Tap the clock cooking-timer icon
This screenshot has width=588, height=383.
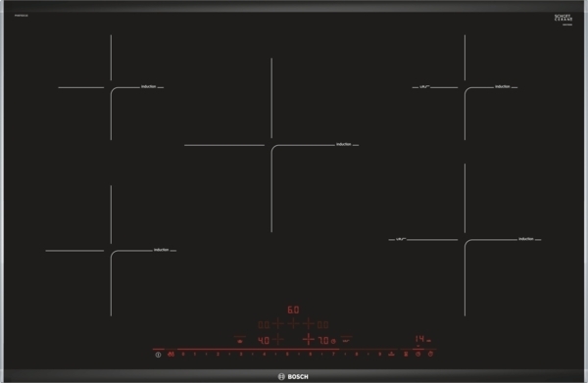418,354
